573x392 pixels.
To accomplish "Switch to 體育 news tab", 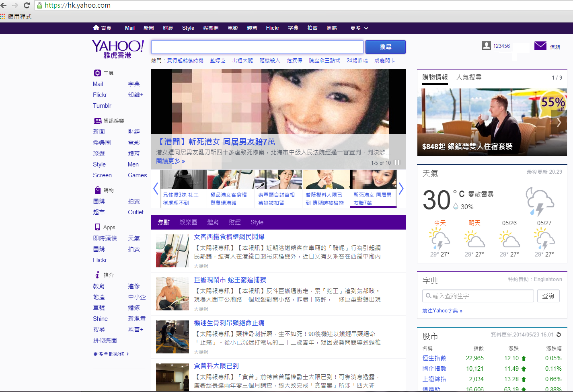I will pyautogui.click(x=213, y=222).
